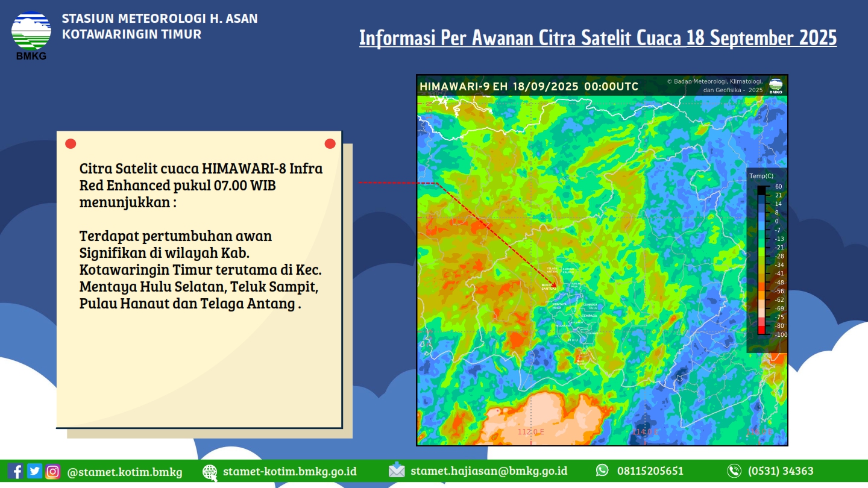The image size is (868, 488).
Task: Click the small BMKG logo on satellite image
Action: (x=775, y=86)
